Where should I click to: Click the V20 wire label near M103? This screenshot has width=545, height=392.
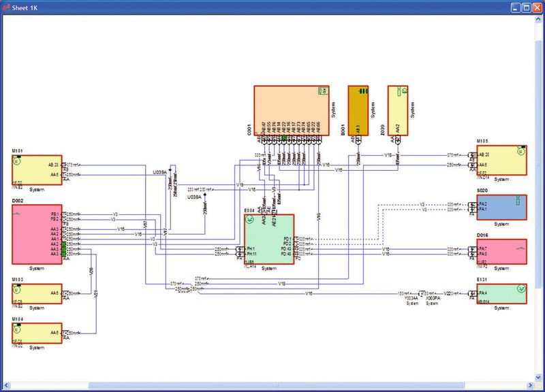(x=91, y=271)
